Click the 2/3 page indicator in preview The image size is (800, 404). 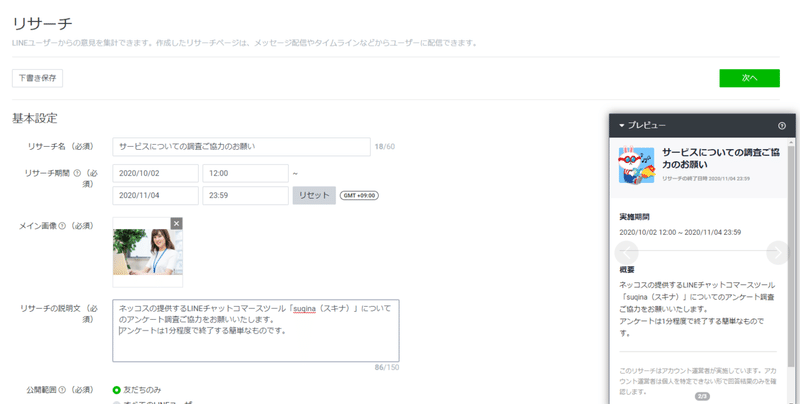(702, 396)
